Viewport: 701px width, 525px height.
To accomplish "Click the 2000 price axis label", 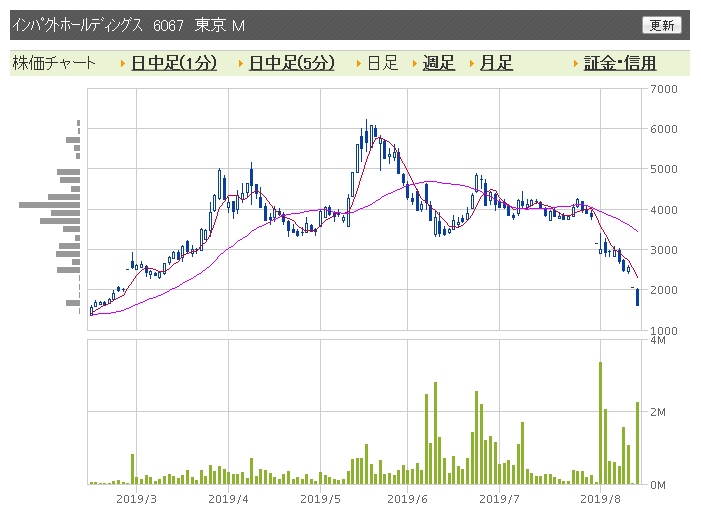I will [663, 290].
